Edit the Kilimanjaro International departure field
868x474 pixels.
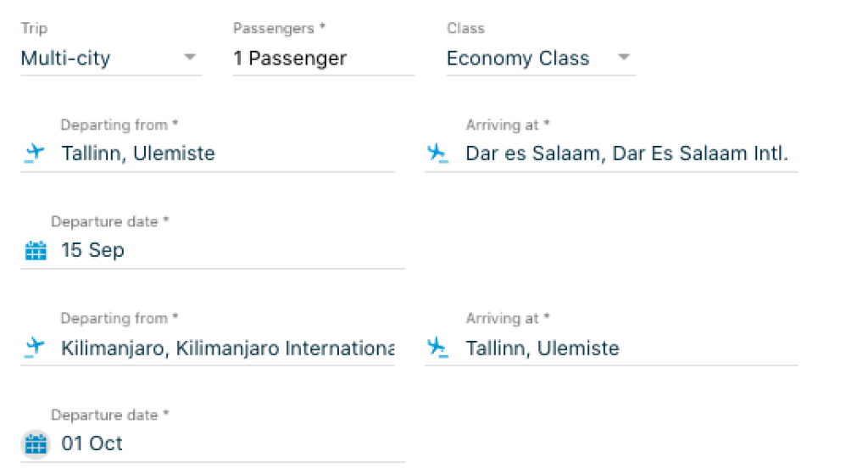pos(227,348)
